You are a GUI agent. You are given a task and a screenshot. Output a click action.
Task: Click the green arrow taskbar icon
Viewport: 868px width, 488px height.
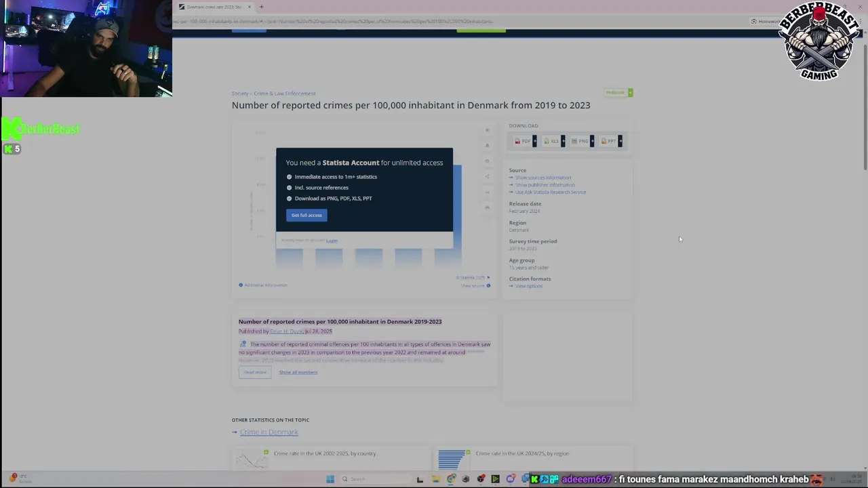pos(496,479)
